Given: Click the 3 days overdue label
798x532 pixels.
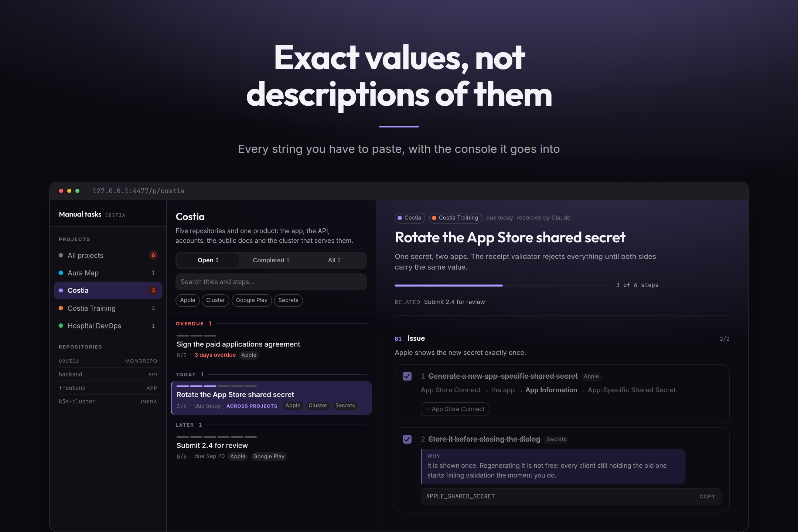Looking at the screenshot, I should coord(215,355).
